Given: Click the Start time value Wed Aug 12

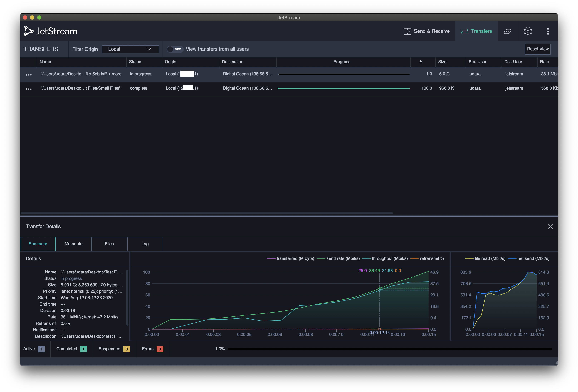Looking at the screenshot, I should (x=87, y=298).
